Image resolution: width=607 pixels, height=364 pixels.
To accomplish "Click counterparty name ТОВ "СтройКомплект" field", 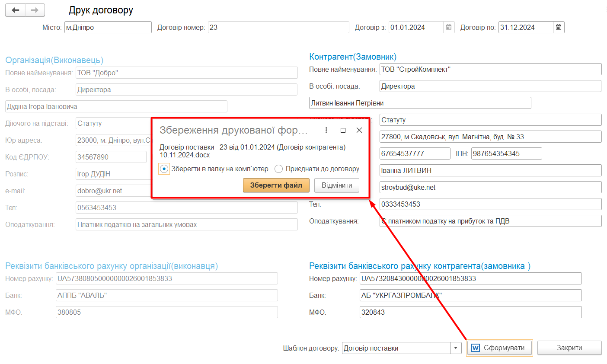I will (x=491, y=69).
